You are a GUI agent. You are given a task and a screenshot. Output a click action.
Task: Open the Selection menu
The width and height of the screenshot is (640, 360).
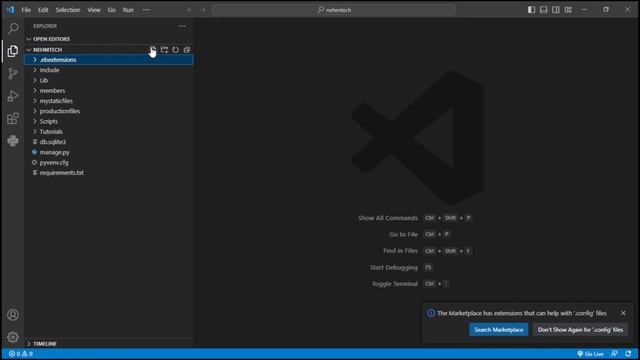(x=68, y=10)
